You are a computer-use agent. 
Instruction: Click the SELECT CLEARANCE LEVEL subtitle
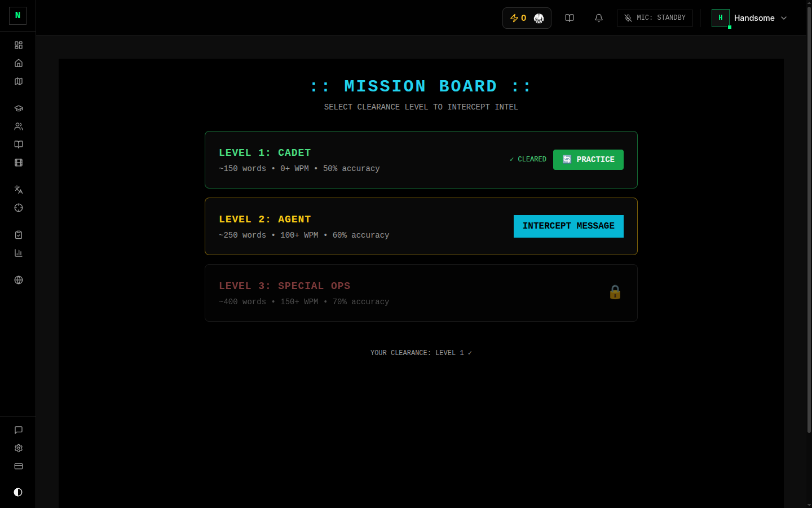click(x=421, y=107)
